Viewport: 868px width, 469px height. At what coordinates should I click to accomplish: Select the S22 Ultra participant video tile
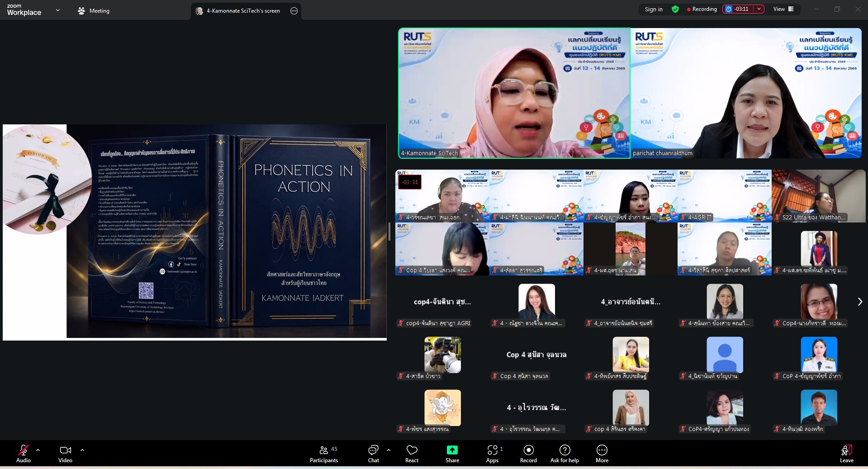point(819,196)
